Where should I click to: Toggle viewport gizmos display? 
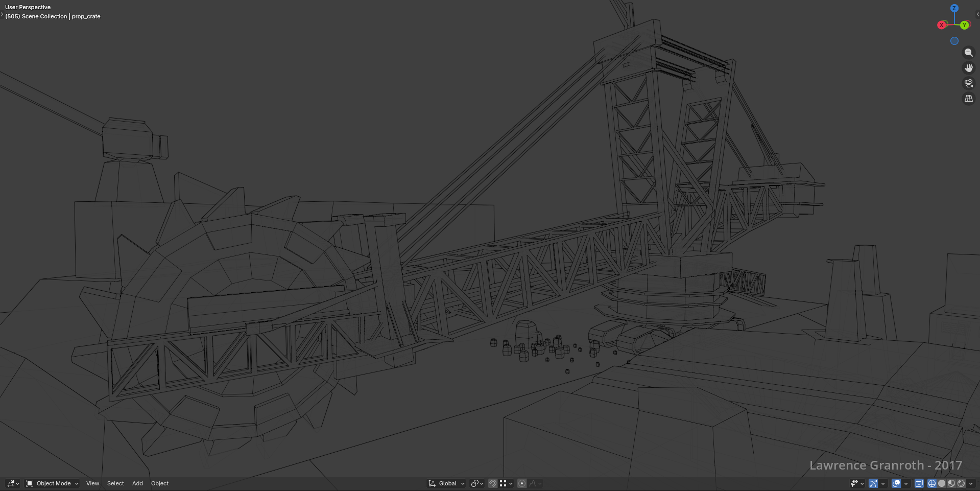click(x=873, y=483)
